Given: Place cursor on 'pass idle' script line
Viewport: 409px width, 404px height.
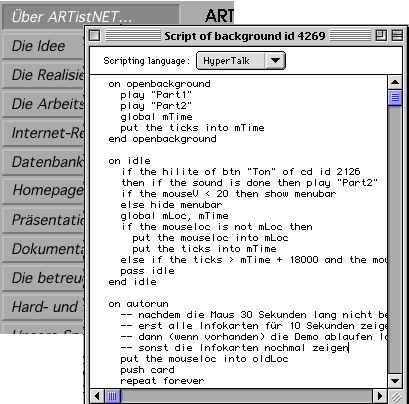Looking at the screenshot, I should point(147,271).
